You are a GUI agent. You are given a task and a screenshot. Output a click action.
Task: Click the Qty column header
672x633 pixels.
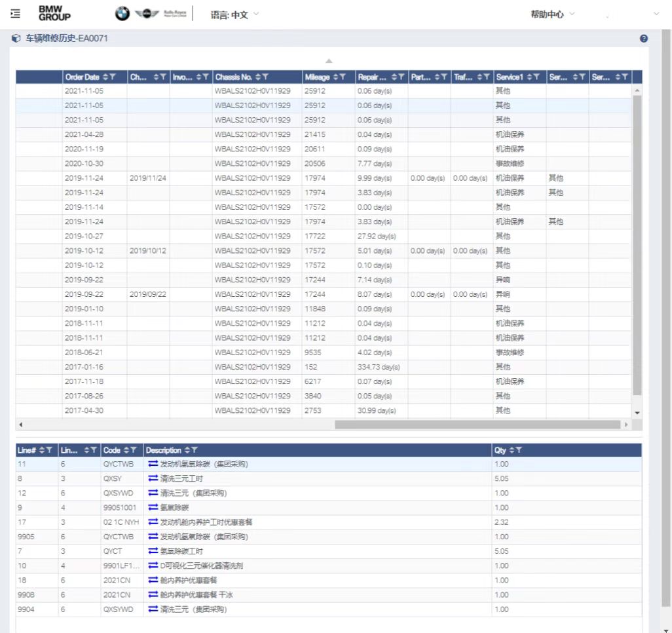coord(567,450)
